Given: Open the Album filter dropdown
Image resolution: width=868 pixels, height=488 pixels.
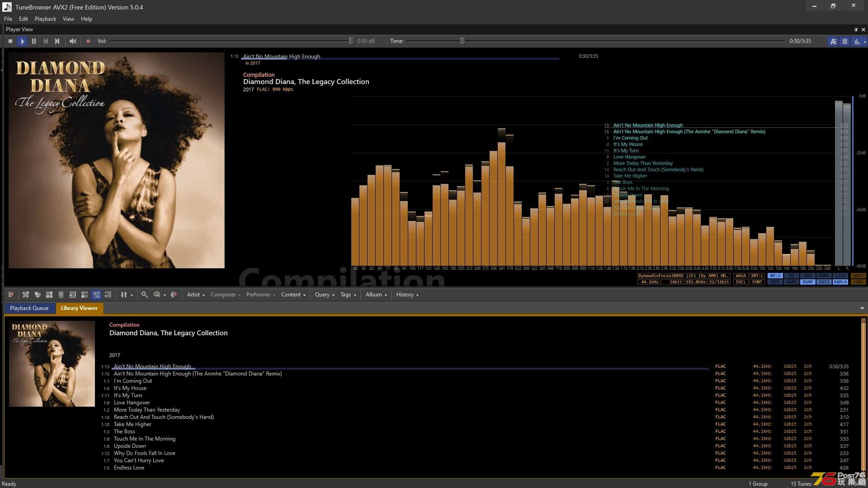Looking at the screenshot, I should (x=374, y=294).
